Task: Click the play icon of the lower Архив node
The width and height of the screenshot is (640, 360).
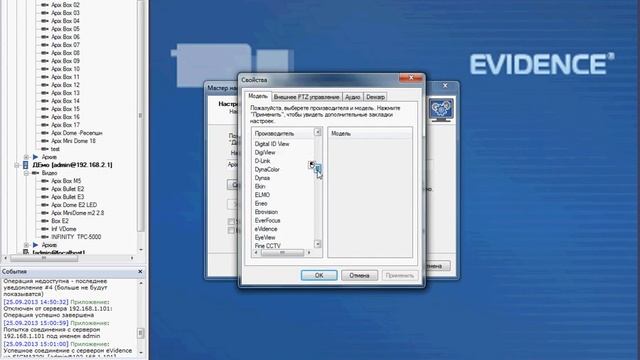Action: pyautogui.click(x=36, y=245)
